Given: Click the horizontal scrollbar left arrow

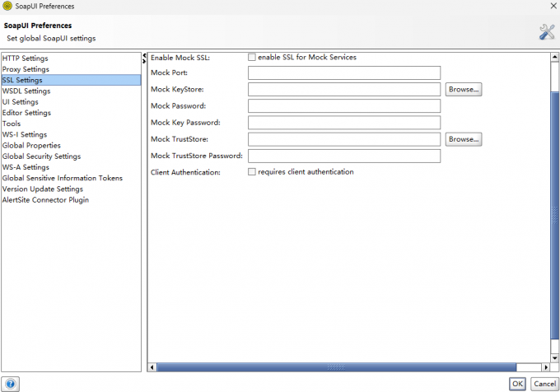Looking at the screenshot, I should 152,367.
